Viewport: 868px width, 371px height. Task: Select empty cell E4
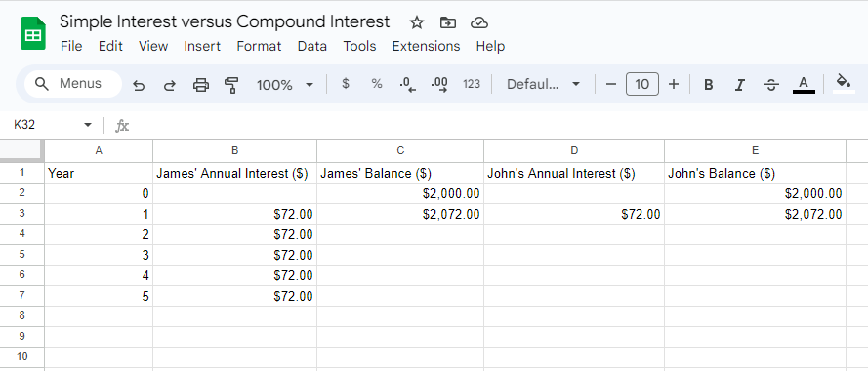(755, 234)
